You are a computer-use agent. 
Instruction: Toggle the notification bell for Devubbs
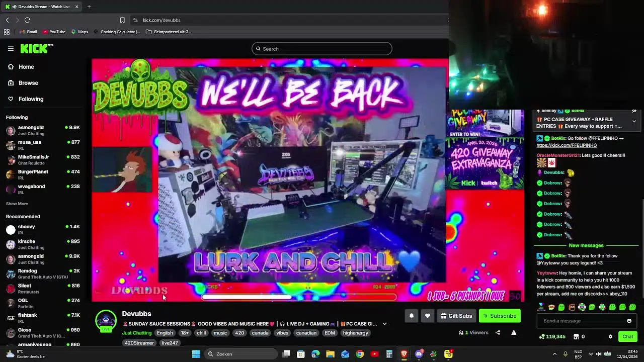[411, 316]
